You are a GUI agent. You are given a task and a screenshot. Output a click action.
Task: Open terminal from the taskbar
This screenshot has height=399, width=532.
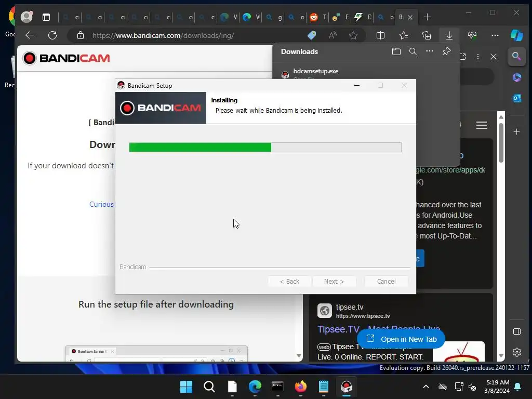click(x=277, y=387)
